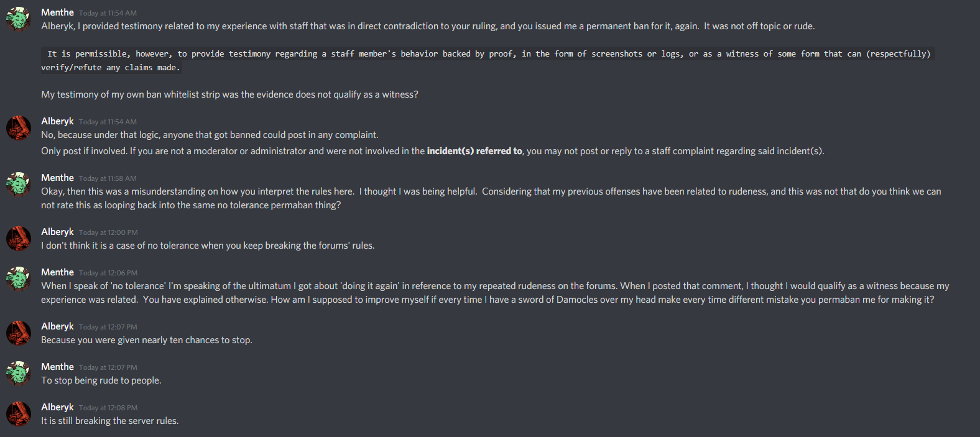This screenshot has height=437, width=980.
Task: Click Menthe's green lion avatar beside the 11:58 AM message
Action: point(18,184)
